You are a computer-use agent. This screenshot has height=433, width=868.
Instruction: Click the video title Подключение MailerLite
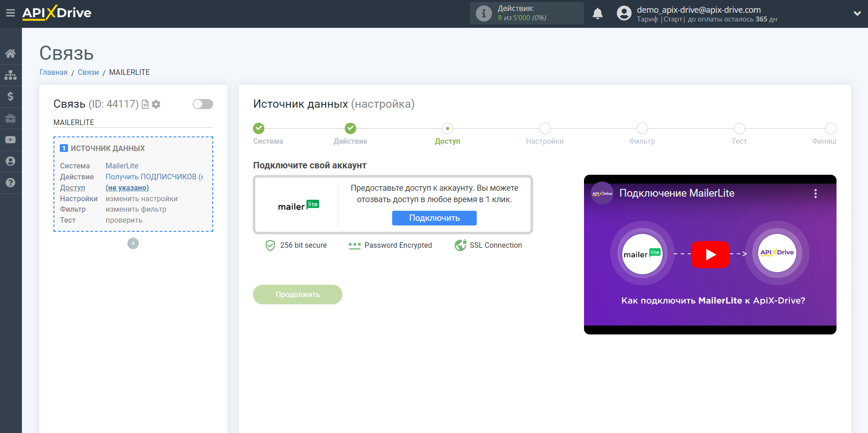tap(677, 193)
